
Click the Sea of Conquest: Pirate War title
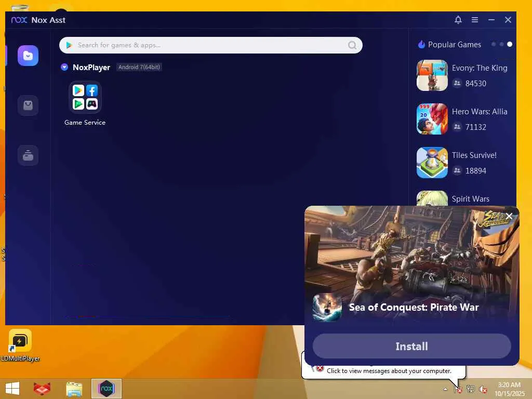click(x=414, y=307)
